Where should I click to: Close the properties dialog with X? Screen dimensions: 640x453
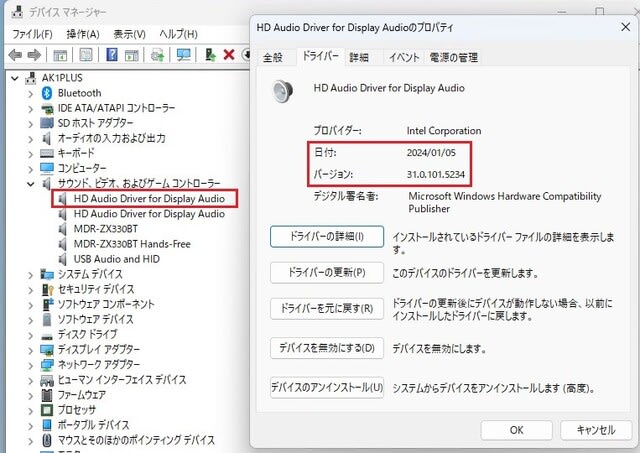coord(625,27)
